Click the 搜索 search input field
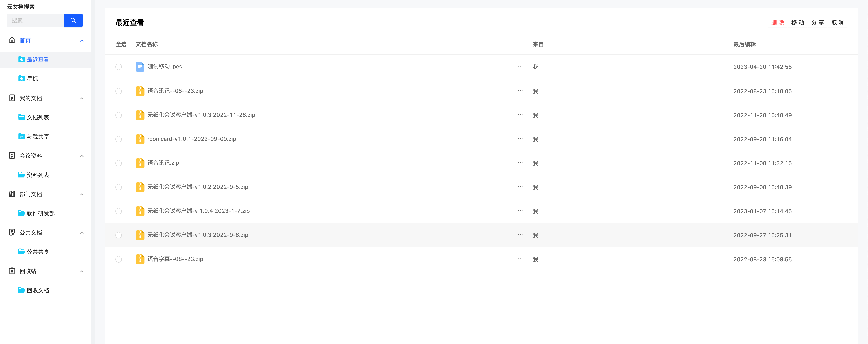Viewport: 868px width, 344px height. click(x=35, y=20)
